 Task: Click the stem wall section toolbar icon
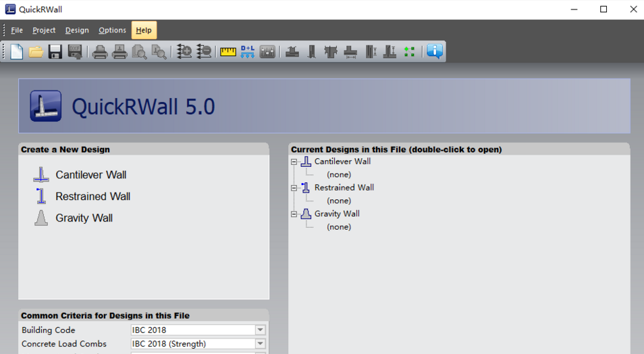click(312, 52)
